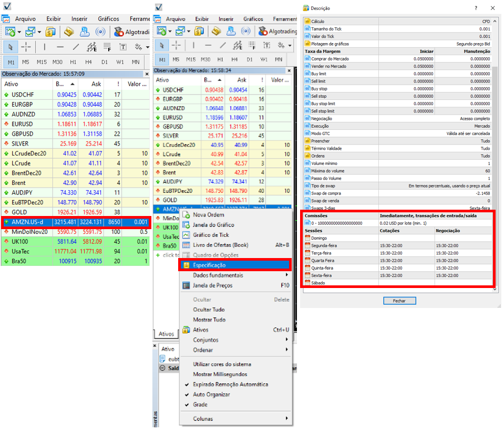Select the cursor arrow tool in 15:57:09 window
This screenshot has height=432, width=504.
tap(11, 47)
